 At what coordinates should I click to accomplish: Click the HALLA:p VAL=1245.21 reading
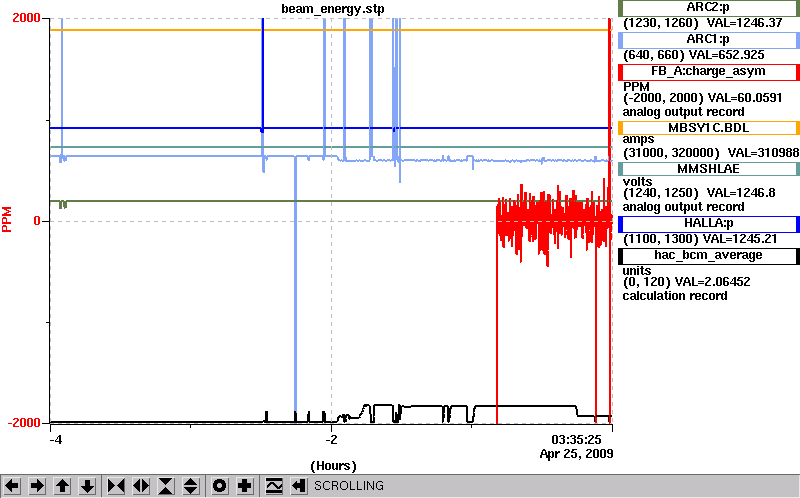coord(740,239)
